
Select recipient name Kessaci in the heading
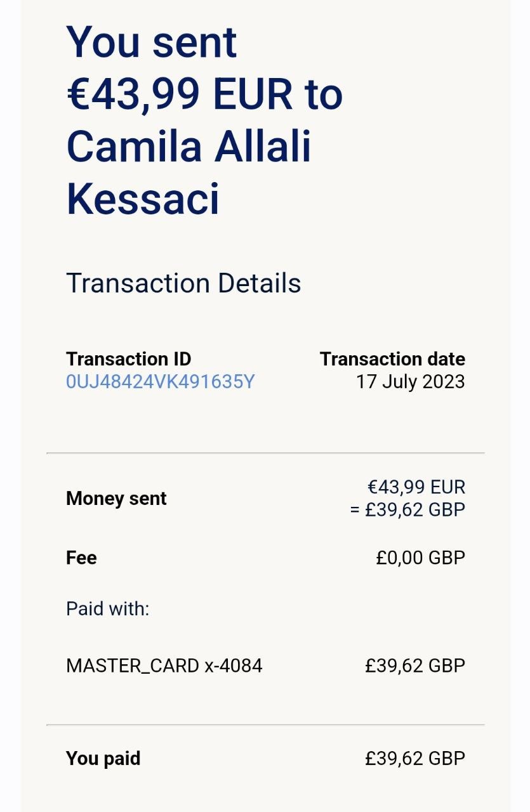[x=143, y=199]
